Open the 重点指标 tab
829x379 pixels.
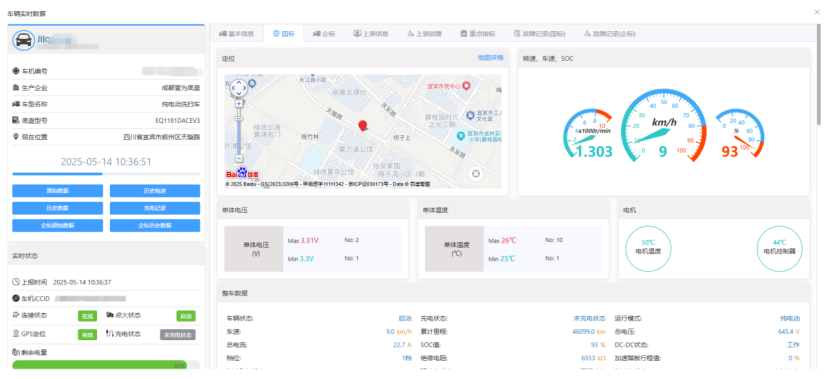click(x=477, y=34)
